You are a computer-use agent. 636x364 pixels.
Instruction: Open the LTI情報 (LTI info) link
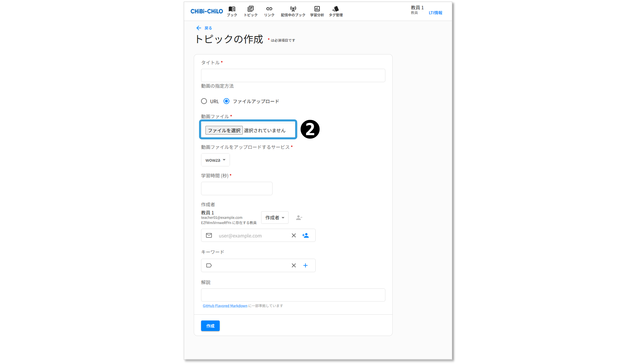tap(435, 13)
